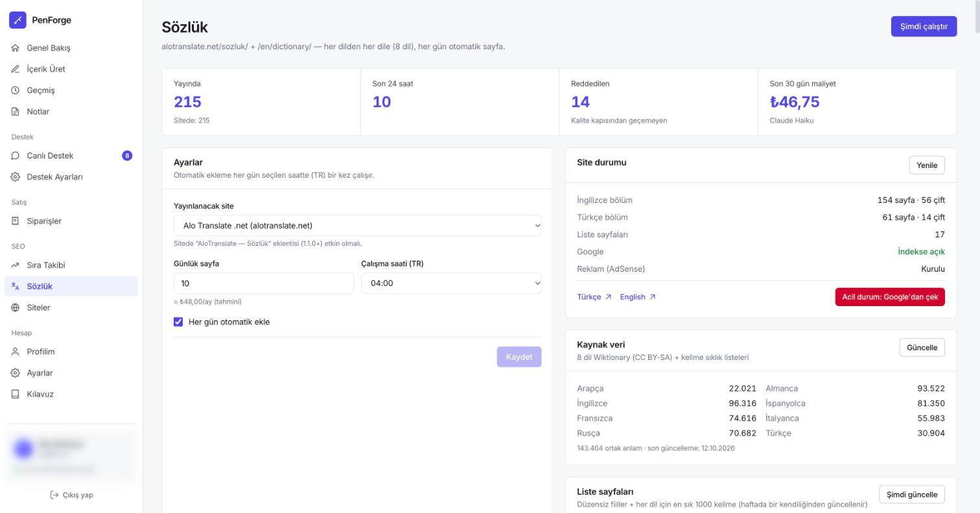Click the page vertical scrollbar
This screenshot has width=980, height=513.
(x=977, y=16)
